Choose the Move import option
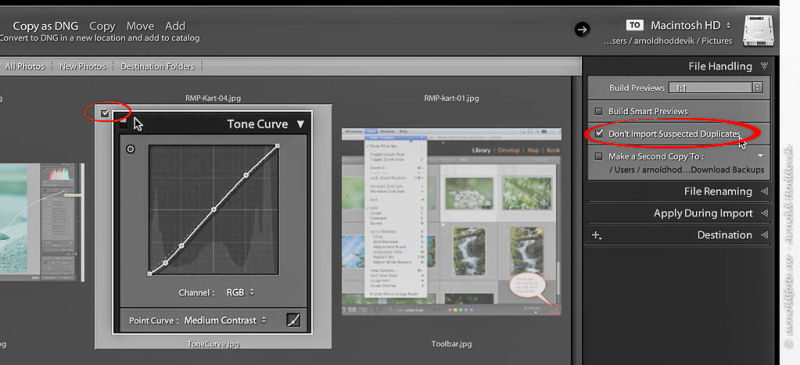 (x=140, y=26)
